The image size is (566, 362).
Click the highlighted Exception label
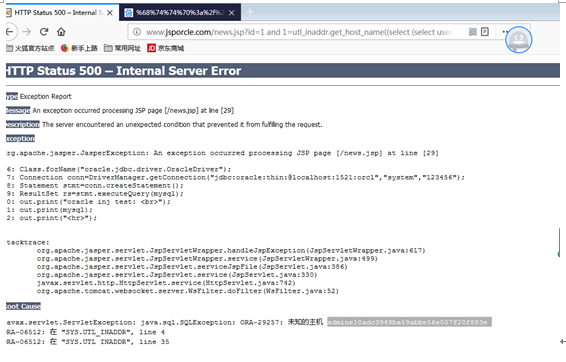click(x=20, y=139)
